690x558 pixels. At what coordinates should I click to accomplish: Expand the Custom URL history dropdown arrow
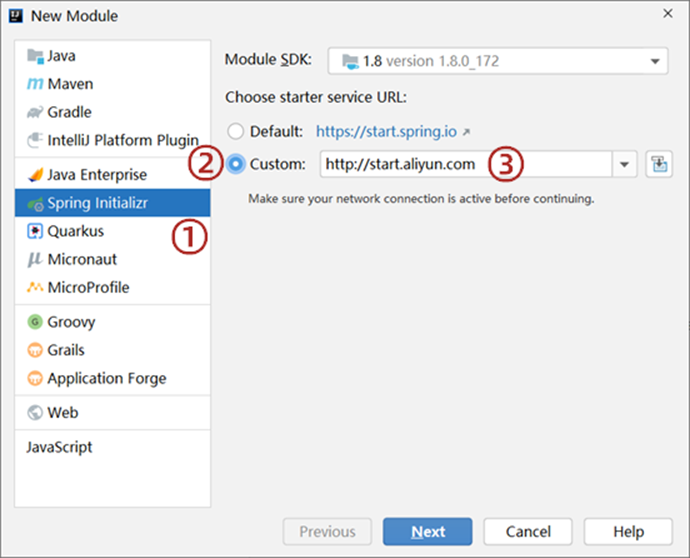624,165
